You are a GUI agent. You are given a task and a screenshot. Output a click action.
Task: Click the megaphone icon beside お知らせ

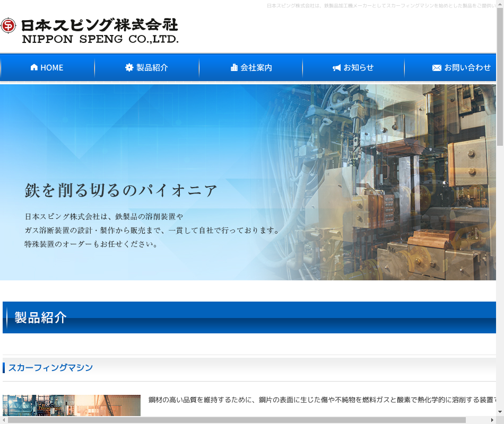(x=336, y=68)
